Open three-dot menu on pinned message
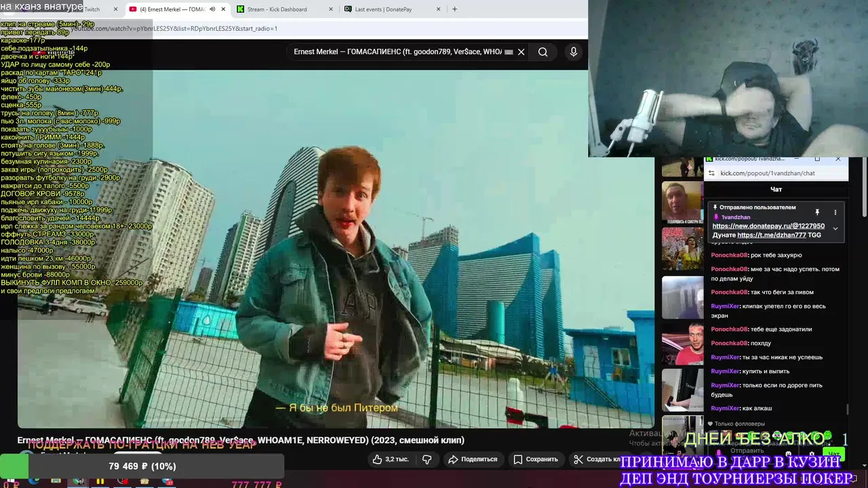The image size is (868, 488). pyautogui.click(x=835, y=212)
